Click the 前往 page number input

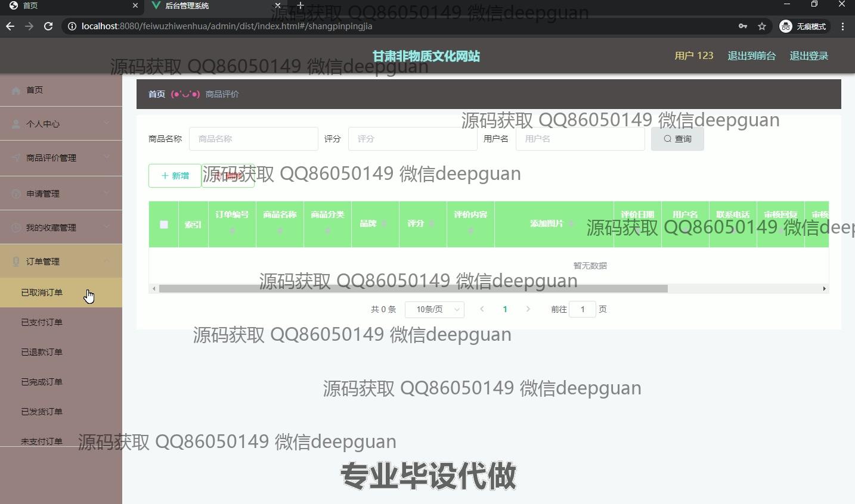click(583, 309)
